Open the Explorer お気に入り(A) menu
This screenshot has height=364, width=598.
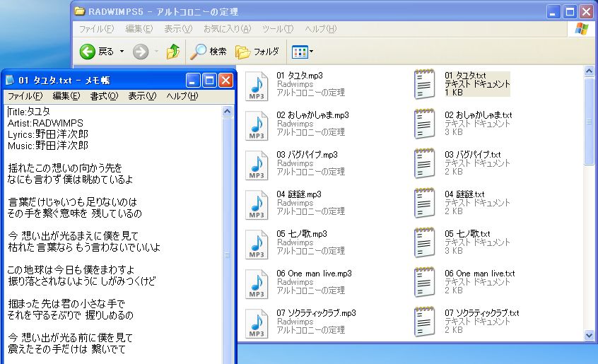228,29
